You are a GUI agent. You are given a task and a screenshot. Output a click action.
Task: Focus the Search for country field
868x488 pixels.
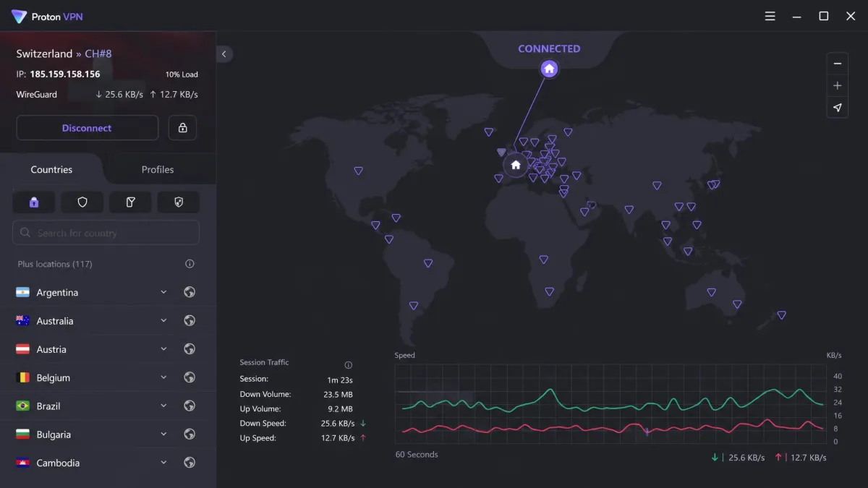(106, 233)
